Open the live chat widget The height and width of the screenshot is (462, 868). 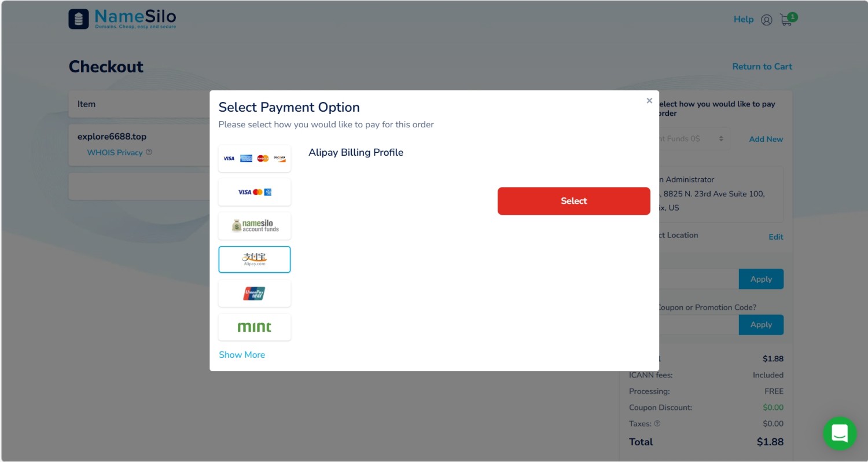pyautogui.click(x=840, y=433)
